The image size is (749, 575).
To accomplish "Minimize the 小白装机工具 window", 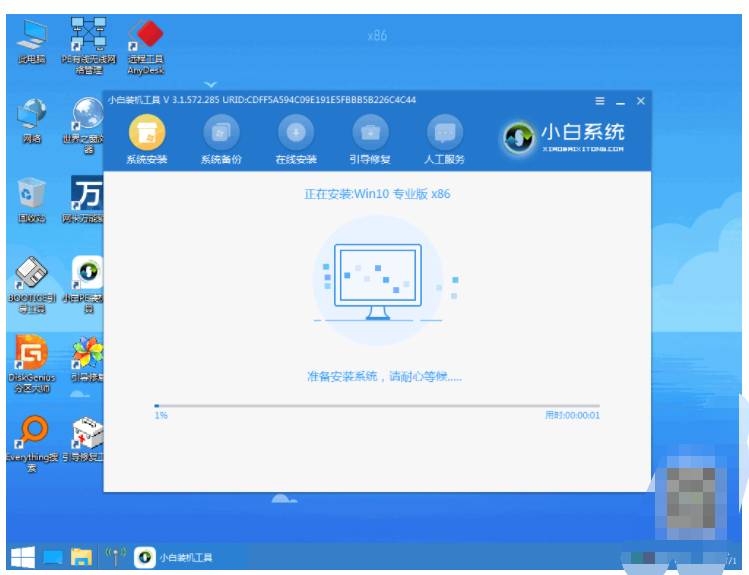I will pyautogui.click(x=620, y=102).
